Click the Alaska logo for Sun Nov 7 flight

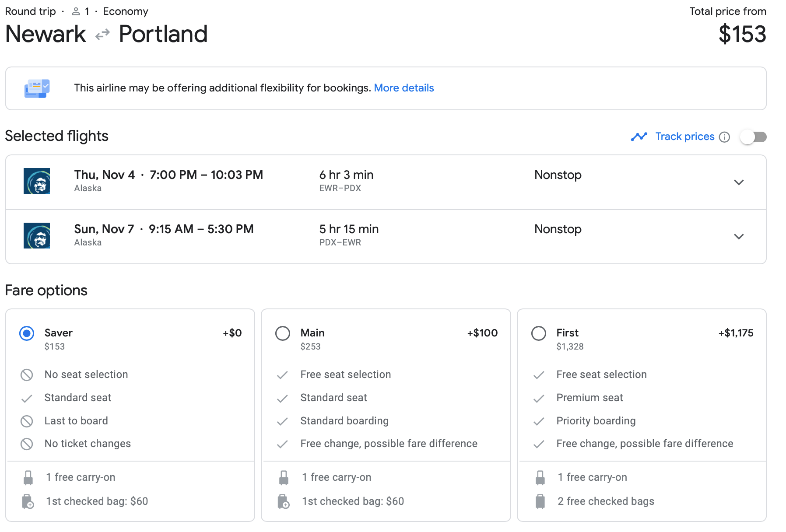tap(37, 235)
